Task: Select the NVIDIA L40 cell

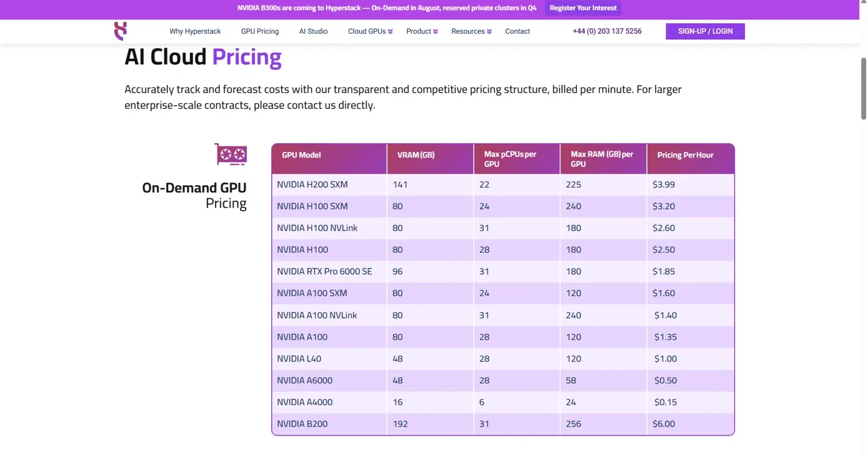Action: click(x=299, y=359)
